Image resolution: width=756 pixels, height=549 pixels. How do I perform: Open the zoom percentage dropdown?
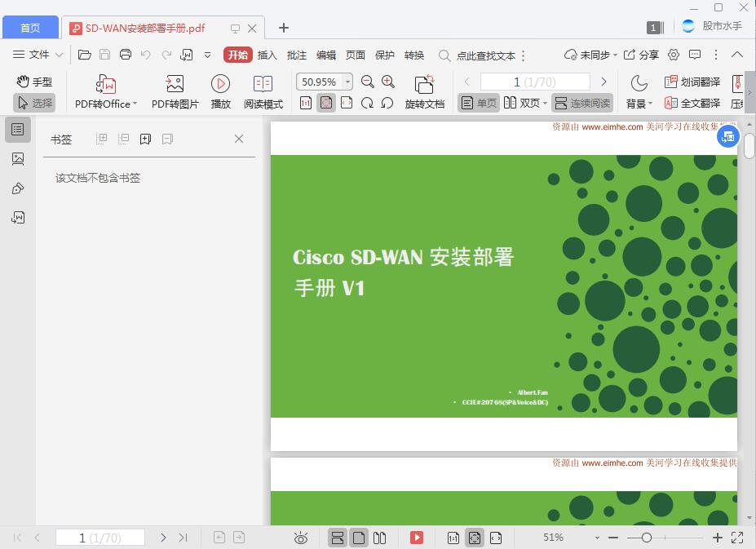point(347,82)
